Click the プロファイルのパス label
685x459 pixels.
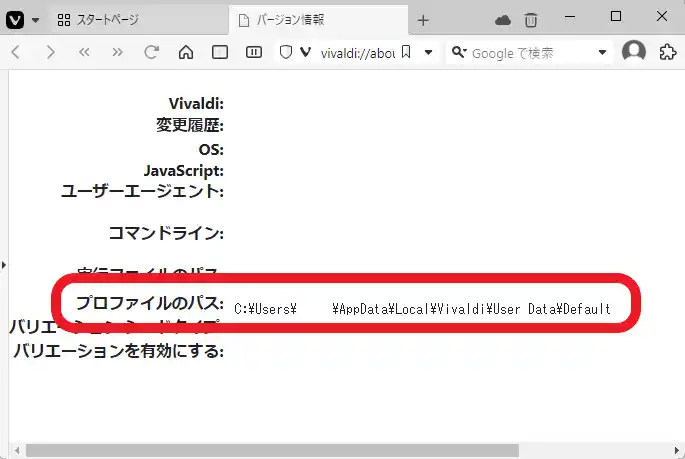tap(150, 302)
